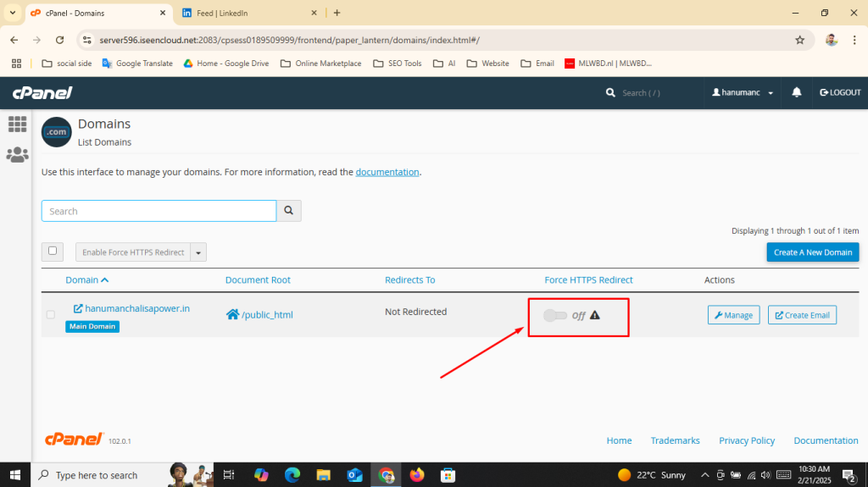868x487 pixels.
Task: Click Enable Force HTTPS Redirect button
Action: tap(133, 252)
